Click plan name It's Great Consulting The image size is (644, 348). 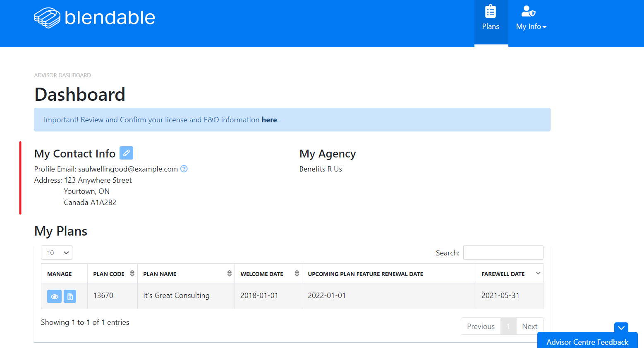pos(176,296)
